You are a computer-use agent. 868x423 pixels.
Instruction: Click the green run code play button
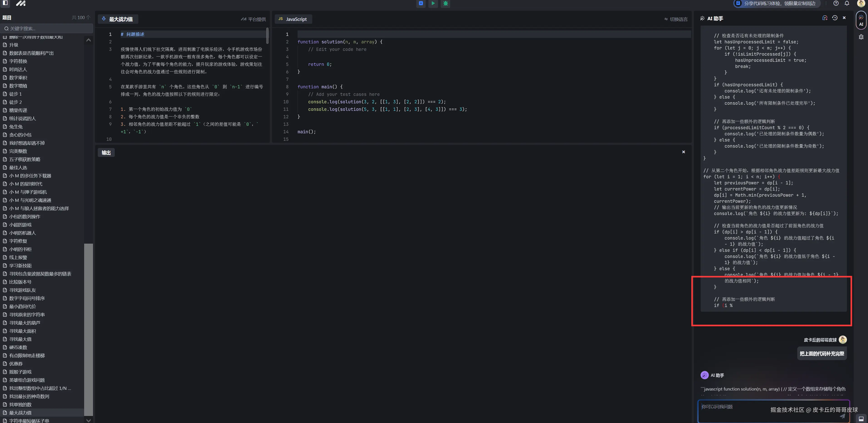[433, 3]
